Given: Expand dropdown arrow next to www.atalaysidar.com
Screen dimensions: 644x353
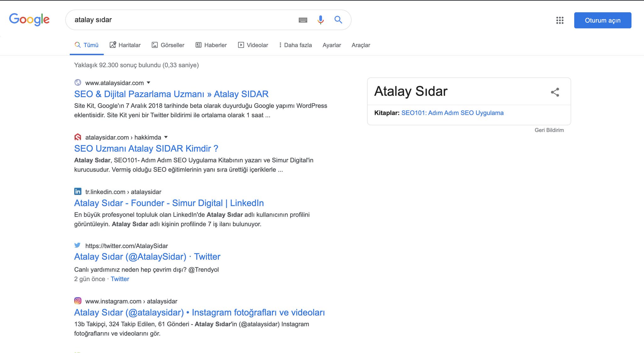Looking at the screenshot, I should click(x=149, y=83).
